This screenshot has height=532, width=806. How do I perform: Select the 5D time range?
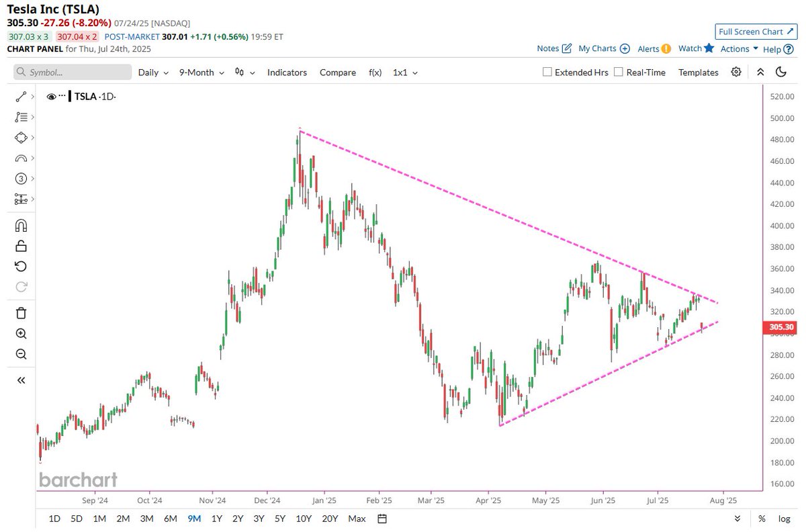point(77,519)
